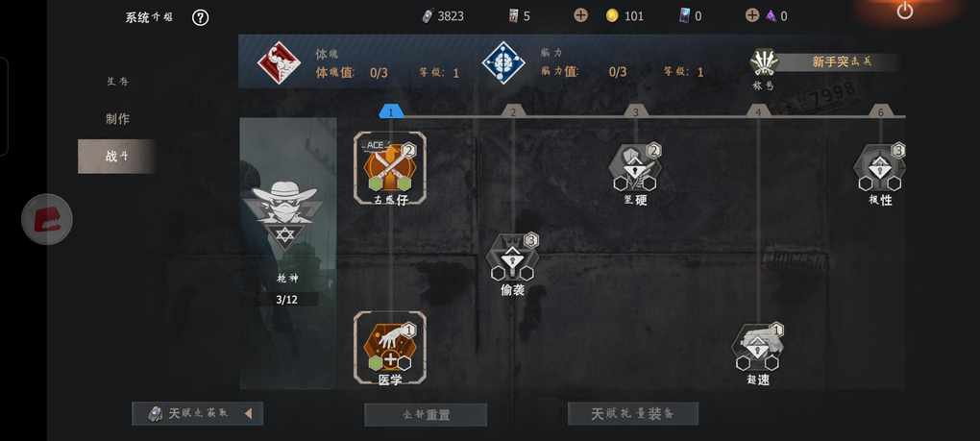Select the 战斗 tab

click(116, 157)
